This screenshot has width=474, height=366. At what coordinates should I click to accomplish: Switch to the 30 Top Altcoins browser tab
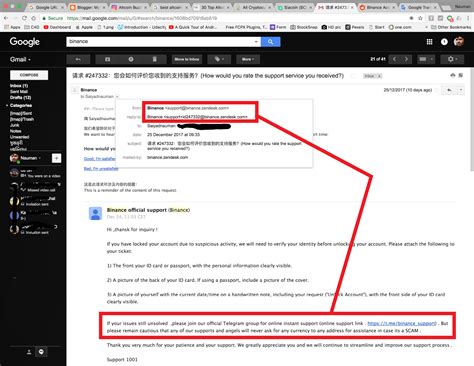213,7
